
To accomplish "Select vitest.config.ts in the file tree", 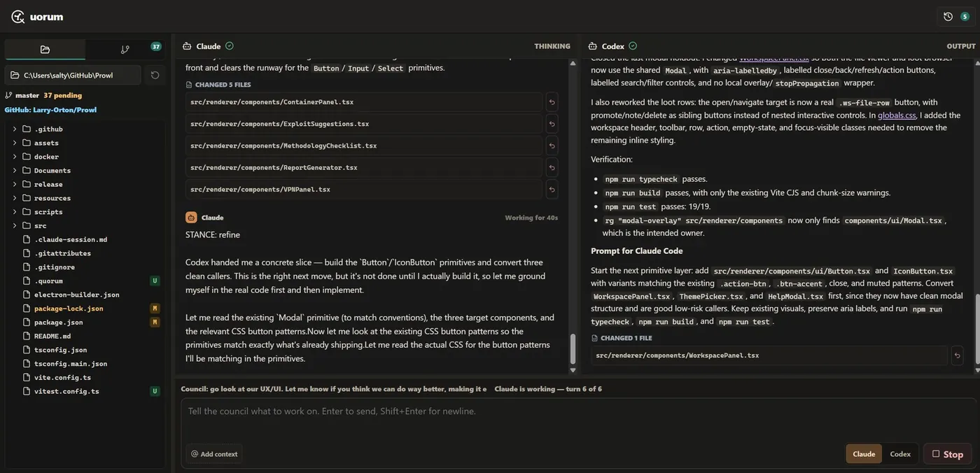I will (x=66, y=391).
